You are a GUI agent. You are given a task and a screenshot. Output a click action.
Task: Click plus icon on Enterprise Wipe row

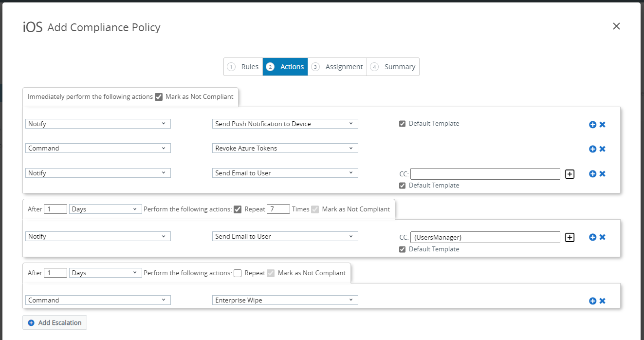click(592, 301)
